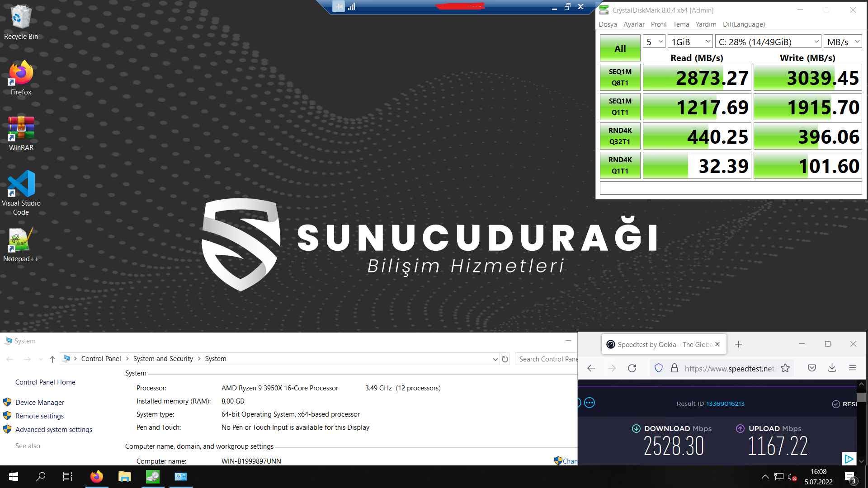The width and height of the screenshot is (868, 488).
Task: Click the Search Control Panel field
Action: pos(547,359)
